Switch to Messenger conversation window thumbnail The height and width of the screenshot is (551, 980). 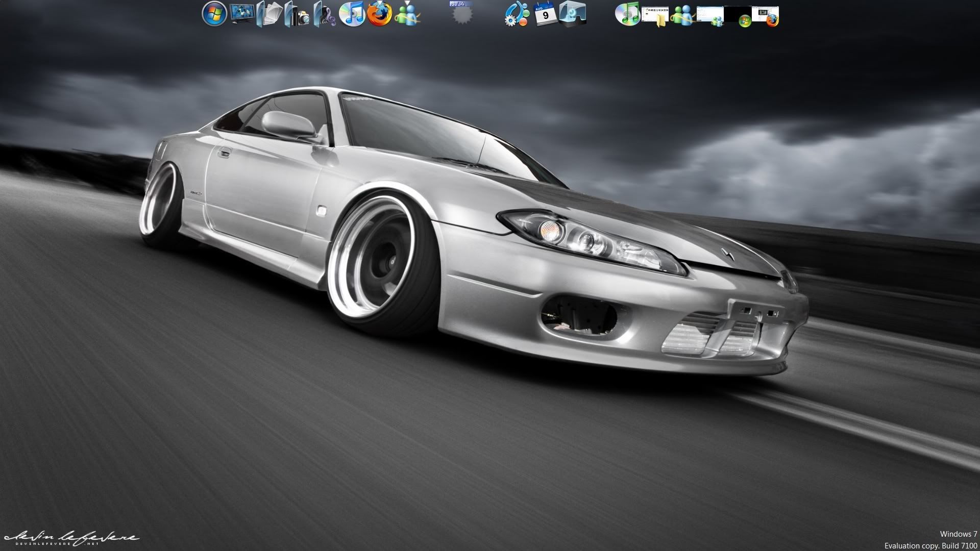tap(710, 15)
